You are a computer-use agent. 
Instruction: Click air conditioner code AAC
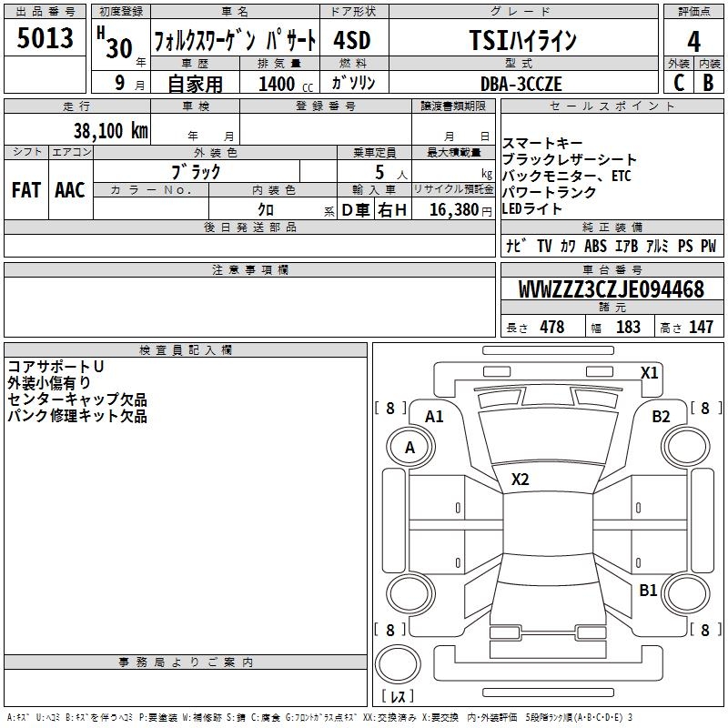click(x=70, y=190)
